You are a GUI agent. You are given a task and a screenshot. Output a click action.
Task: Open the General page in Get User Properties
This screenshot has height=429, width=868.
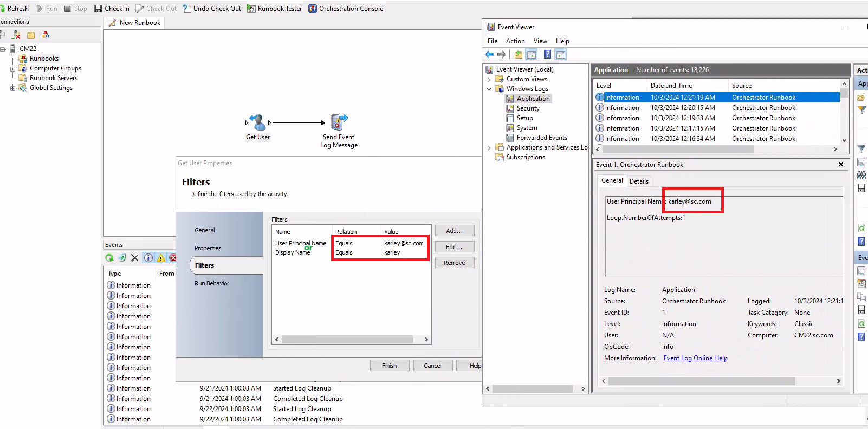coord(205,230)
